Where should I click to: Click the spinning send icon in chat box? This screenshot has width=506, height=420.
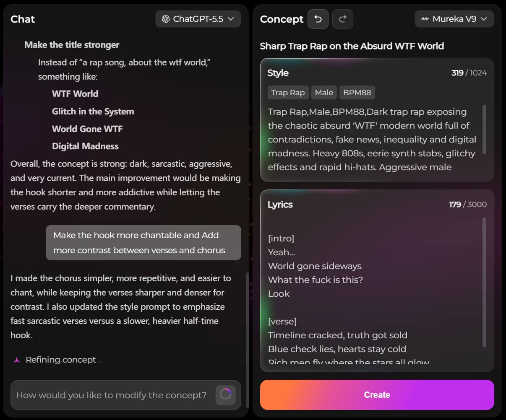click(x=226, y=395)
